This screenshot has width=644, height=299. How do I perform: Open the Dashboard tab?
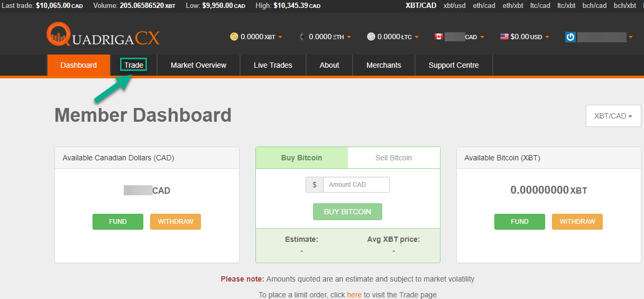pos(79,65)
